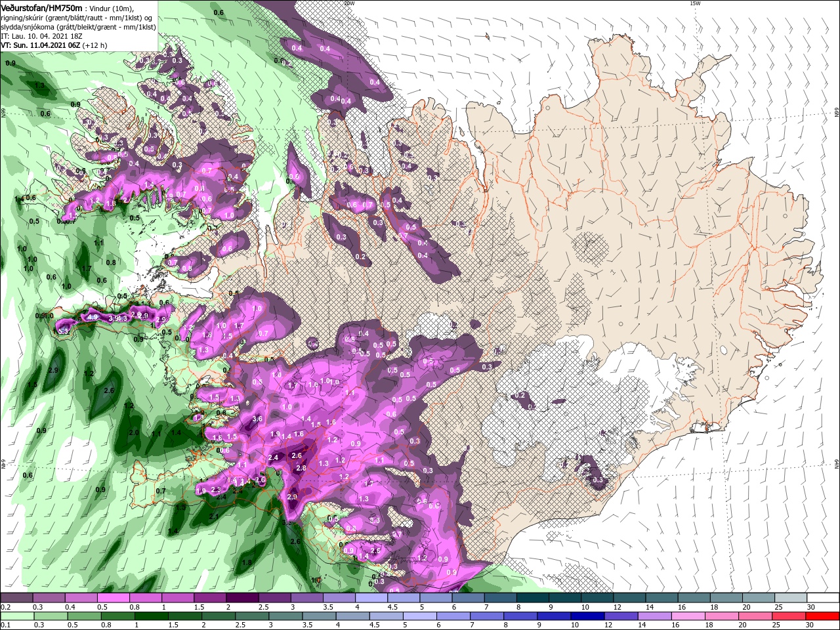This screenshot has width=840, height=630.
Task: Click the 3.6 snowfall value on map
Action: 257,419
